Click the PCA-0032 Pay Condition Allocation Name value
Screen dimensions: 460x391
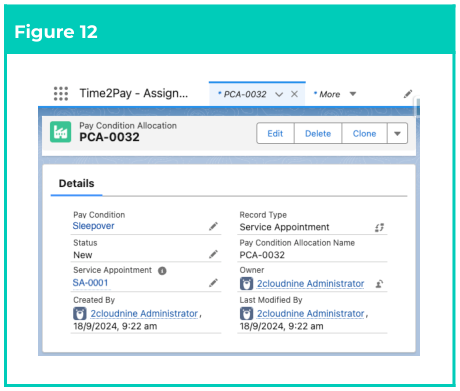[262, 255]
